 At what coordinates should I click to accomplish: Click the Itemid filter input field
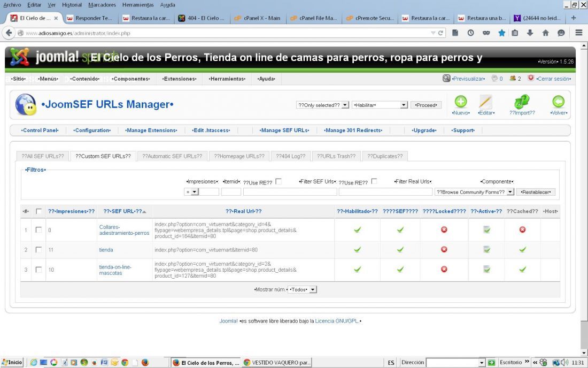231,191
